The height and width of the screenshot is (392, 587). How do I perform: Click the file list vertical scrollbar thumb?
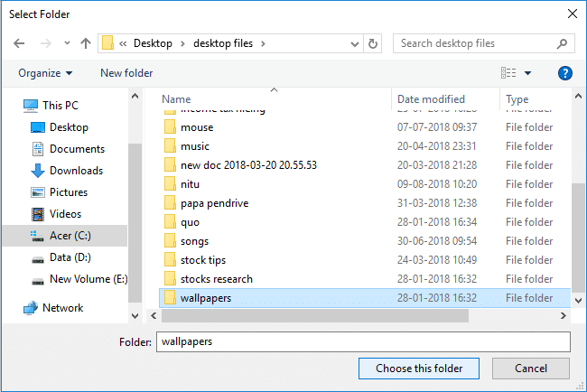pyautogui.click(x=578, y=238)
